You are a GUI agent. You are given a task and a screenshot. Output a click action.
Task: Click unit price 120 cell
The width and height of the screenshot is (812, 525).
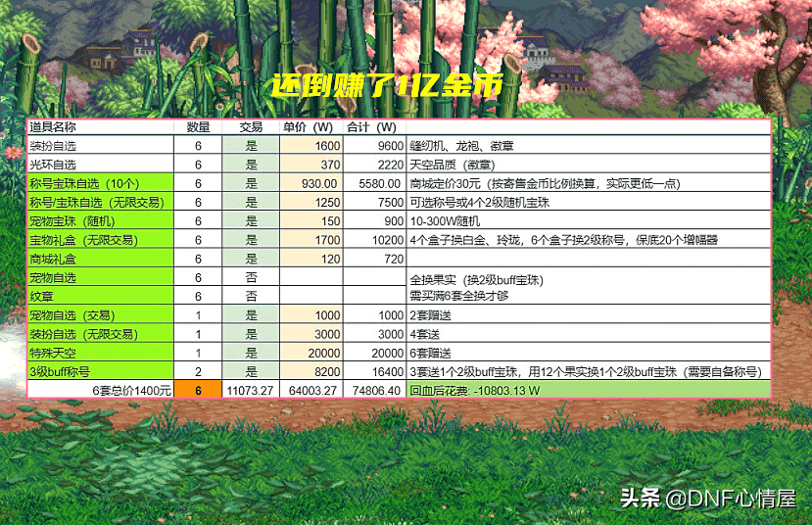pos(311,259)
